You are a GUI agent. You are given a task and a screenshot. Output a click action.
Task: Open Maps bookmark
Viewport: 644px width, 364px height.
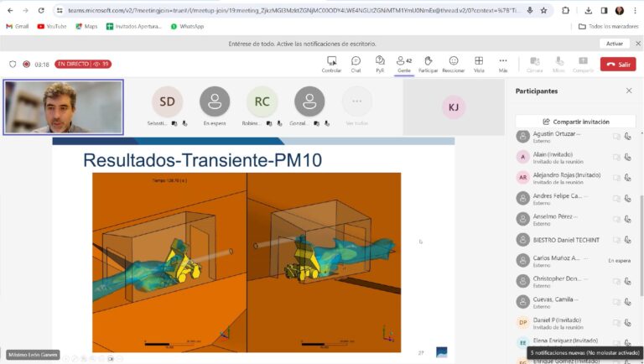(86, 26)
